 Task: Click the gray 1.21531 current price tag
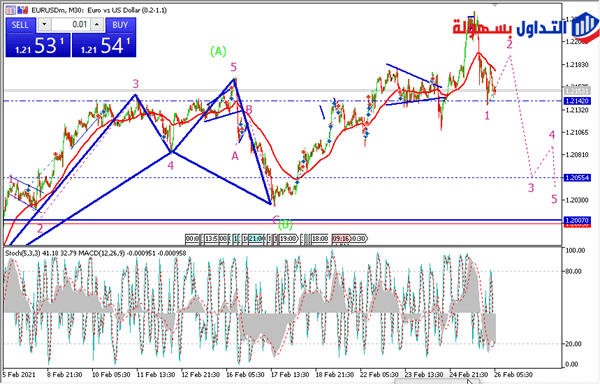click(577, 91)
